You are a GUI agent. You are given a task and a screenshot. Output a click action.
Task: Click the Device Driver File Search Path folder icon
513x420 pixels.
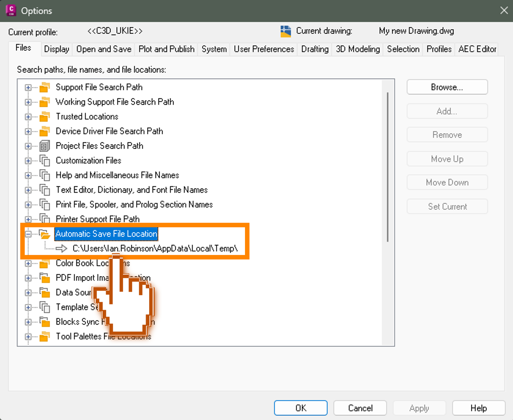[45, 131]
